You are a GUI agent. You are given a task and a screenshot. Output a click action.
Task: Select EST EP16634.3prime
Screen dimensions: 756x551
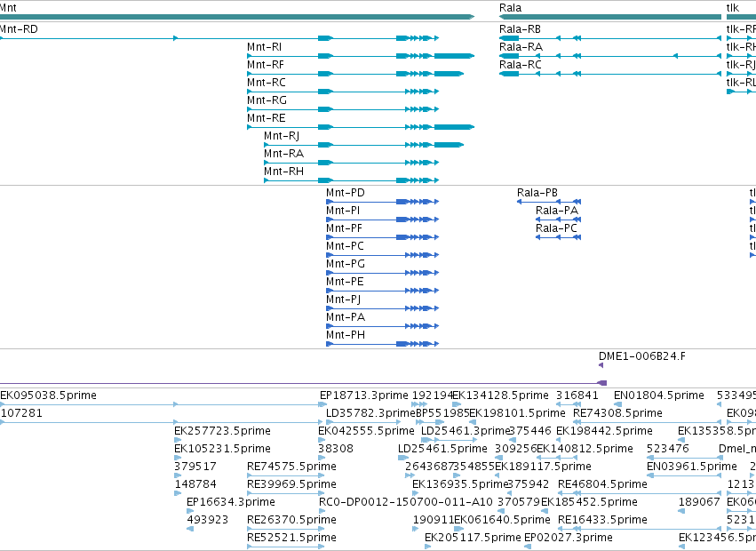click(x=231, y=502)
